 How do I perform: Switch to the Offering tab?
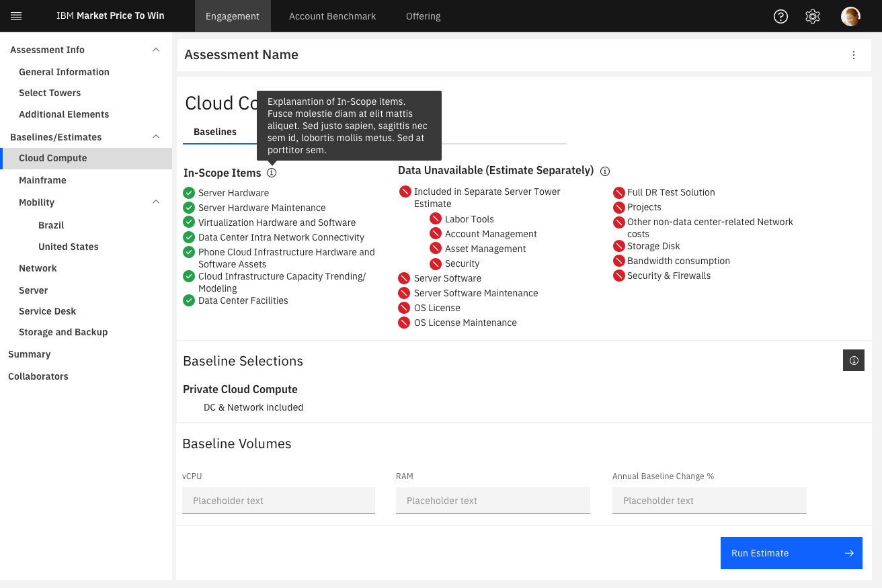pyautogui.click(x=424, y=16)
